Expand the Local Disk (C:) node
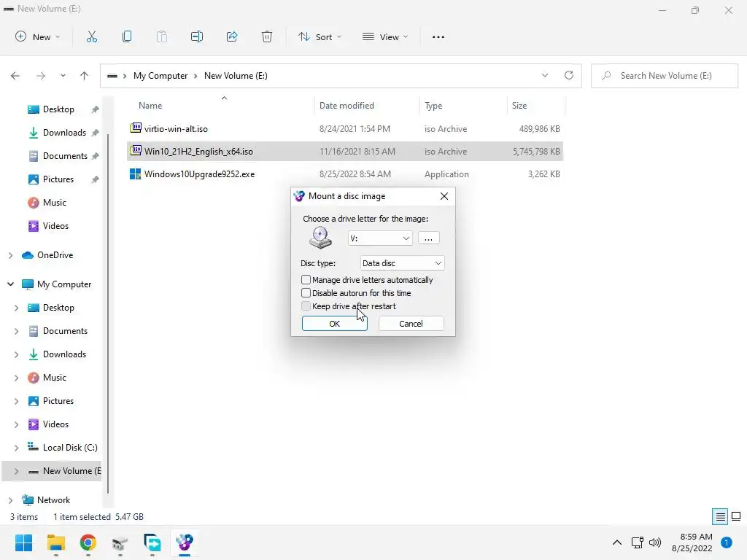The height and width of the screenshot is (560, 747). (x=16, y=448)
